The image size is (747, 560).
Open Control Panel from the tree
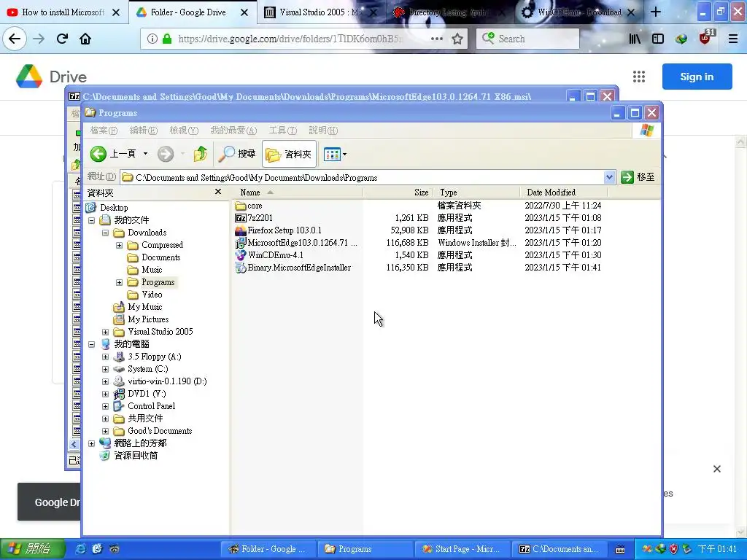[151, 405]
